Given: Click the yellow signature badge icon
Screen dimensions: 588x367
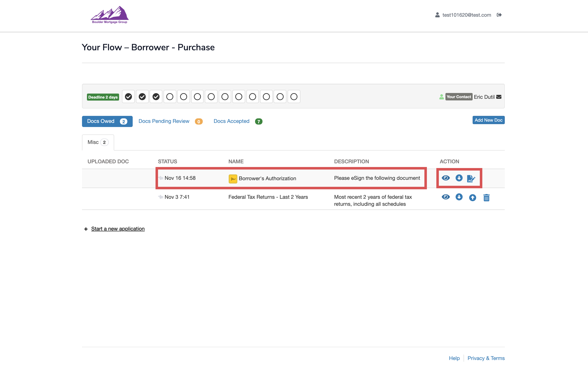Looking at the screenshot, I should [233, 179].
